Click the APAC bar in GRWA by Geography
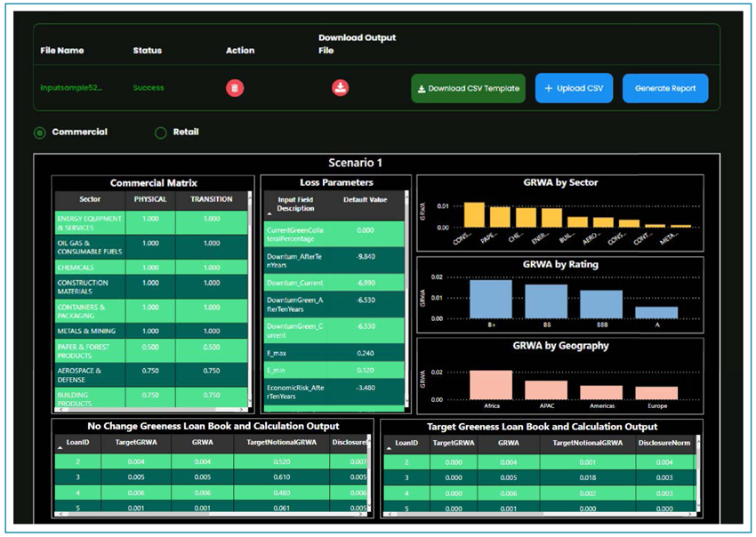756x537 pixels. (x=546, y=390)
